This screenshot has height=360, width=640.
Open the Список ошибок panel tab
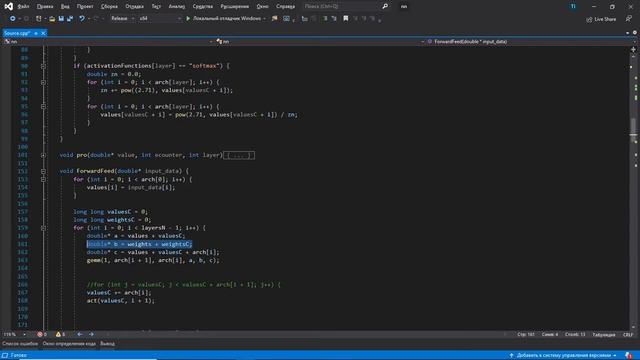20,344
